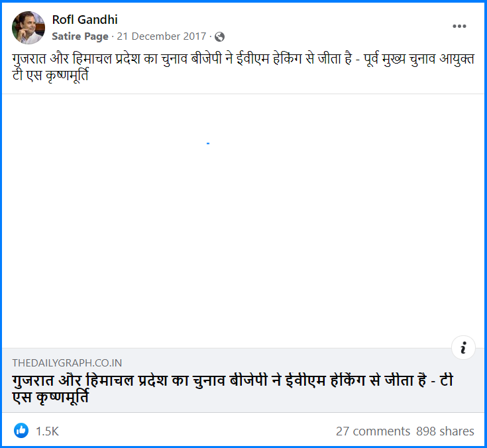This screenshot has height=448, width=487.
Task: Click the "Satire Page" label
Action: pos(80,36)
